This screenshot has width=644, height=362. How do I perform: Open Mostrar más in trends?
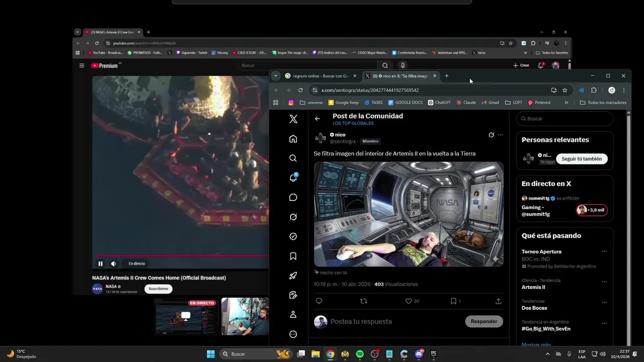(536, 345)
